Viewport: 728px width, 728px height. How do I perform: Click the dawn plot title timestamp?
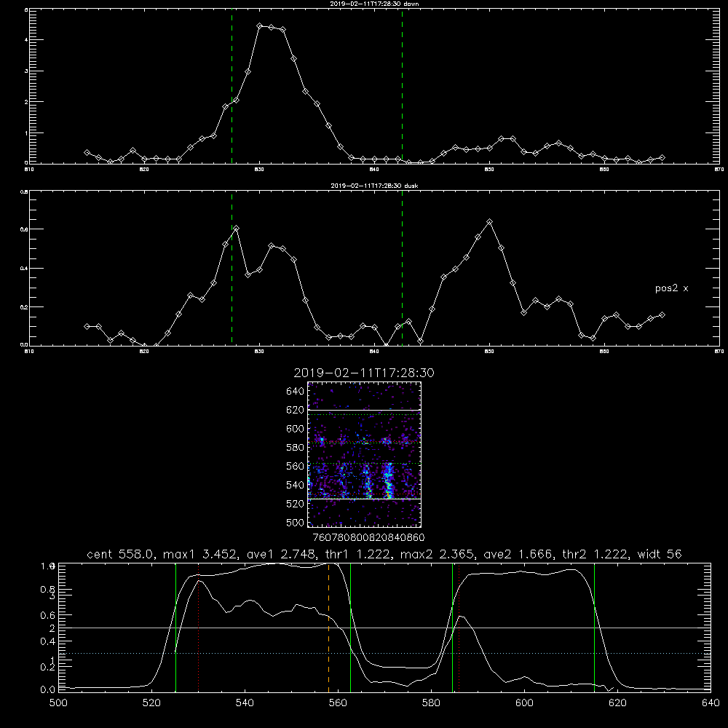tap(373, 4)
